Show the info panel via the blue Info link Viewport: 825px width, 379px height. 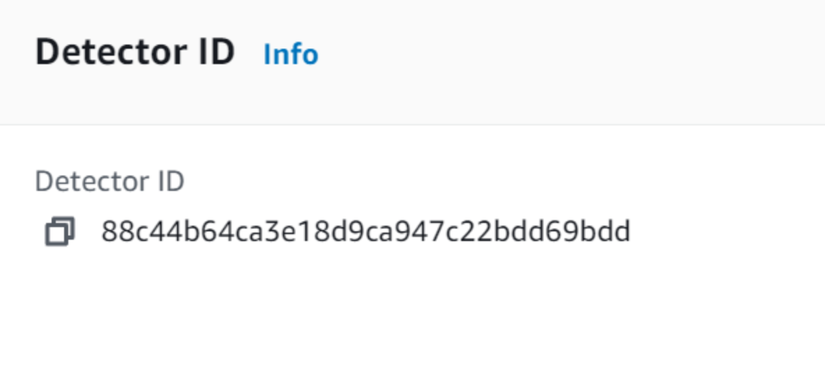pos(290,54)
